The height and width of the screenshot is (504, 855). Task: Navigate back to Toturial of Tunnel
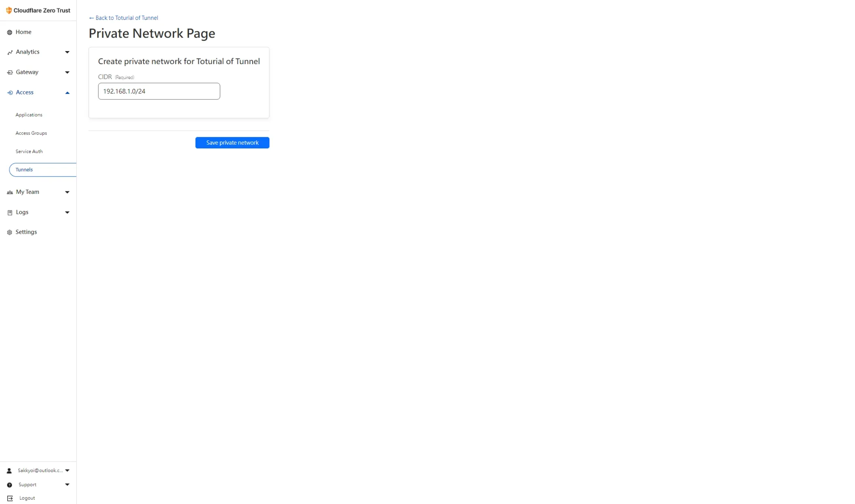tap(123, 17)
